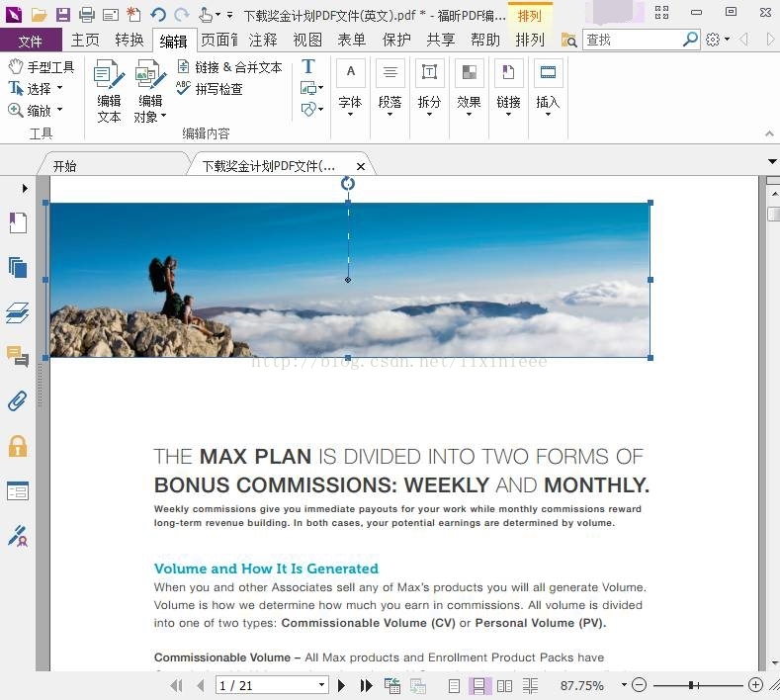Run Spell Check (拼写检查)
780x700 pixels.
[210, 89]
